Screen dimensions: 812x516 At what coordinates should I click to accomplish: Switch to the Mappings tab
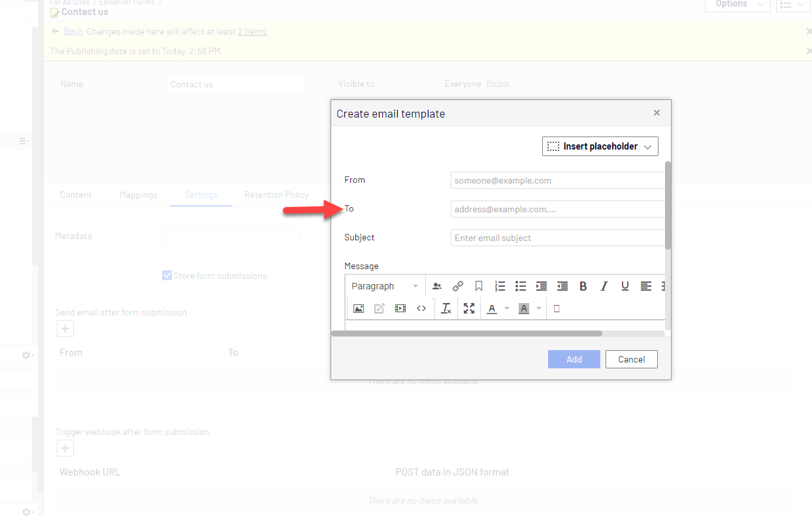138,195
